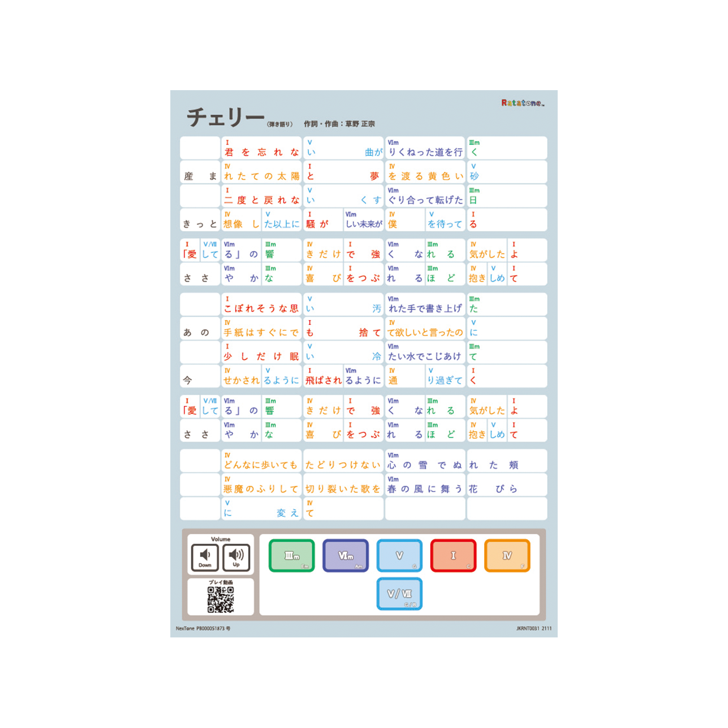Click the (弾き語り) subtitle
Image resolution: width=728 pixels, height=728 pixels.
280,124
